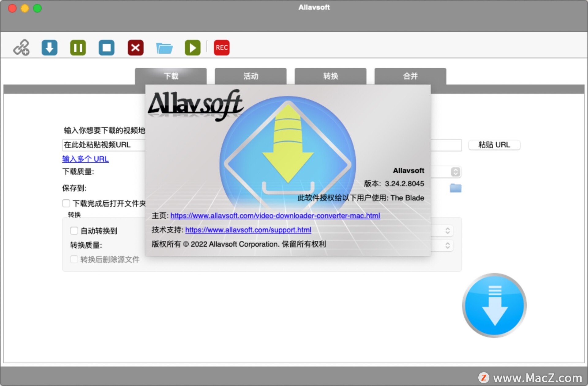588x386 pixels.
Task: Click the 下载质量 label
Action: click(x=78, y=171)
